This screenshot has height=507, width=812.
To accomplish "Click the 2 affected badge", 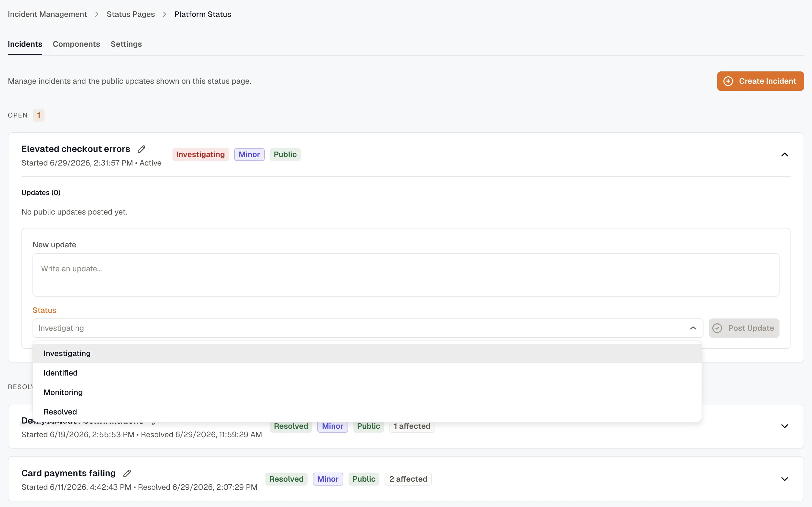I will [408, 479].
